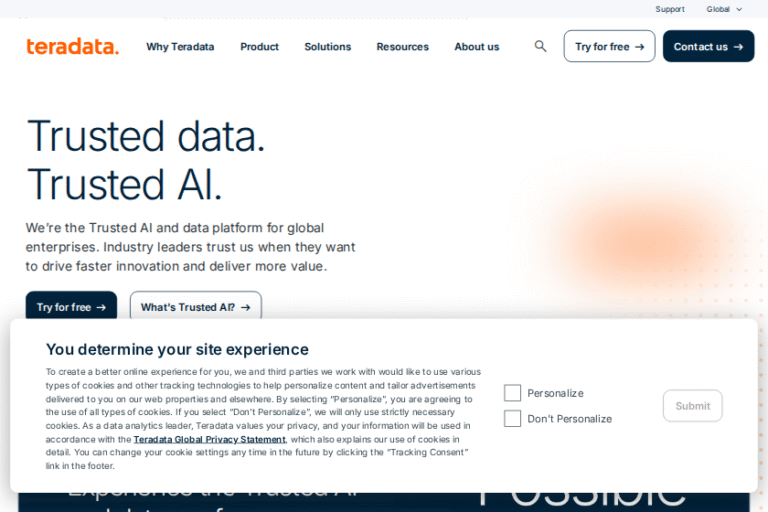Click the Support link

pos(670,9)
